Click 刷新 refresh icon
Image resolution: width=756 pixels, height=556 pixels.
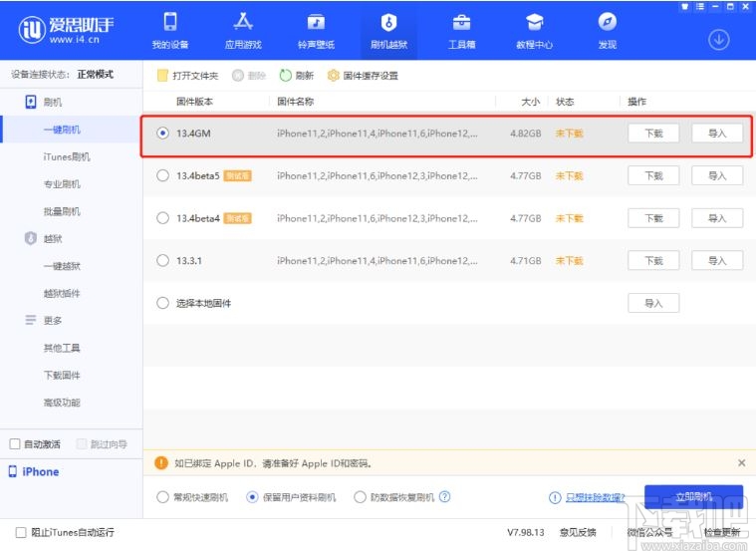[286, 75]
